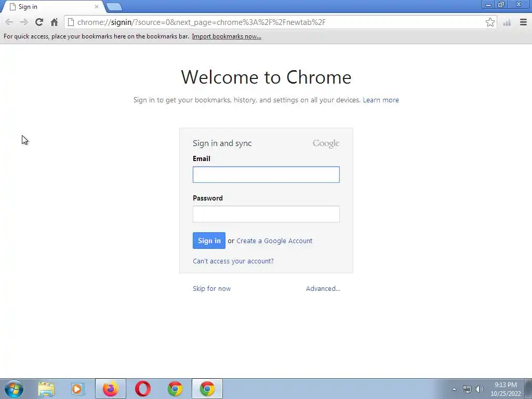Click Can't access your account link

(233, 261)
